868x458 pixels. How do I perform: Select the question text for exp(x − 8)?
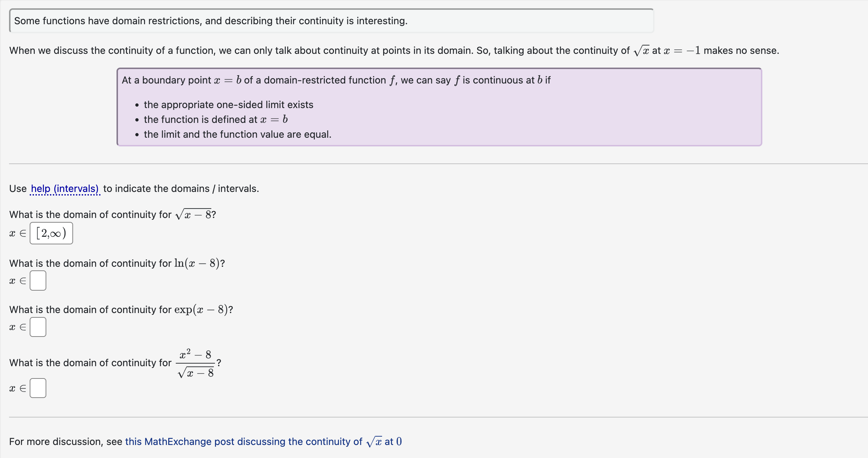click(x=120, y=309)
